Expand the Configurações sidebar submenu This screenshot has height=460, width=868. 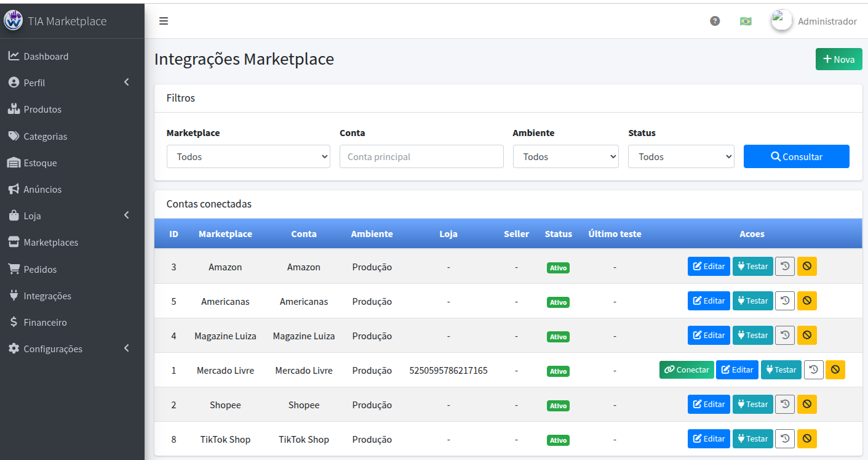click(72, 349)
